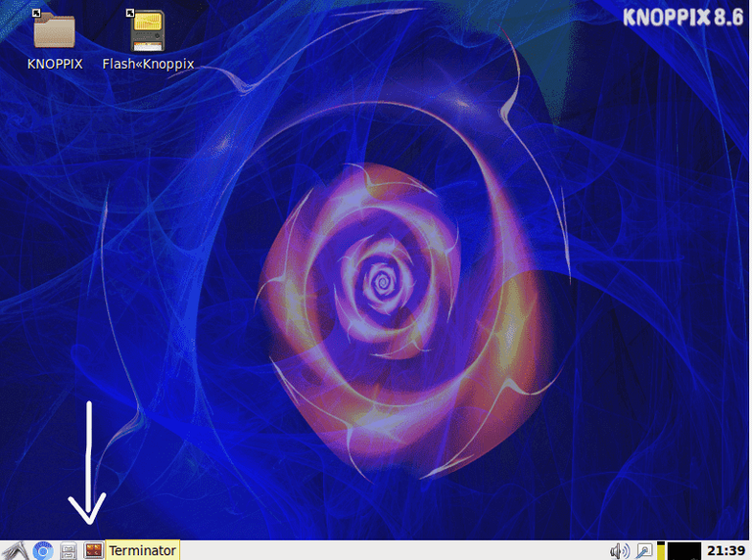Click the 21:39 panel clock
Image resolution: width=752 pixels, height=560 pixels.
[x=727, y=550]
